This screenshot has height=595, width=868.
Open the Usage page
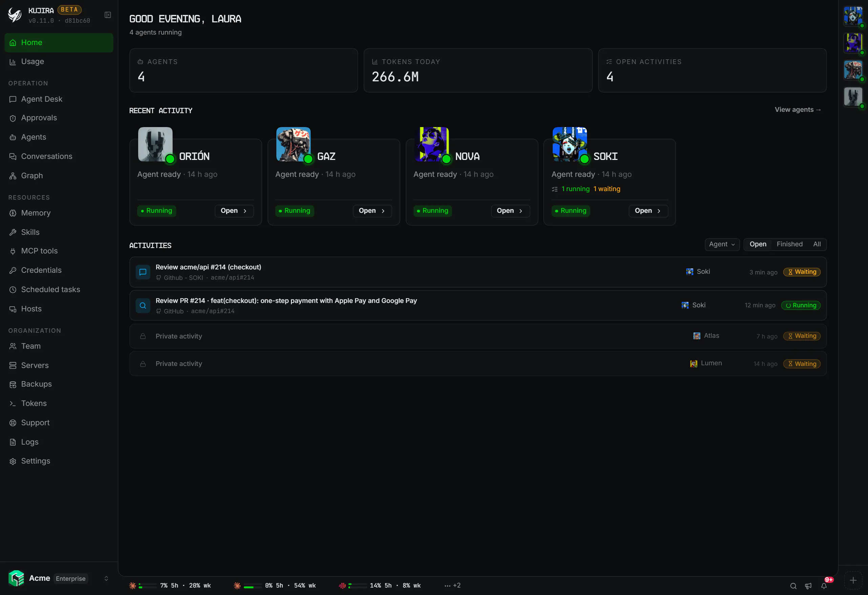click(59, 62)
